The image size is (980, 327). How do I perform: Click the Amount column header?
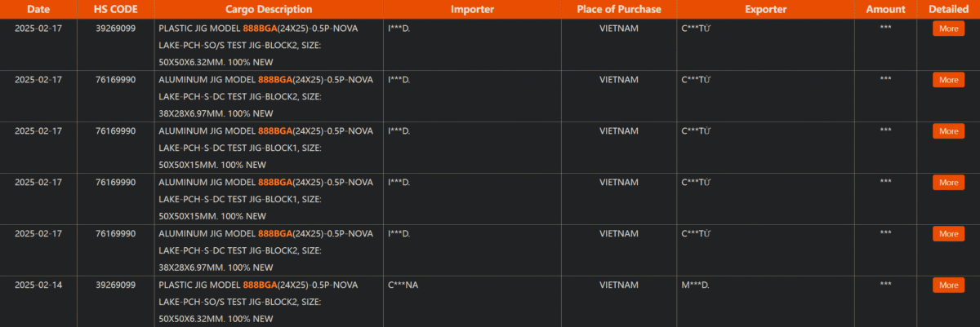(885, 10)
